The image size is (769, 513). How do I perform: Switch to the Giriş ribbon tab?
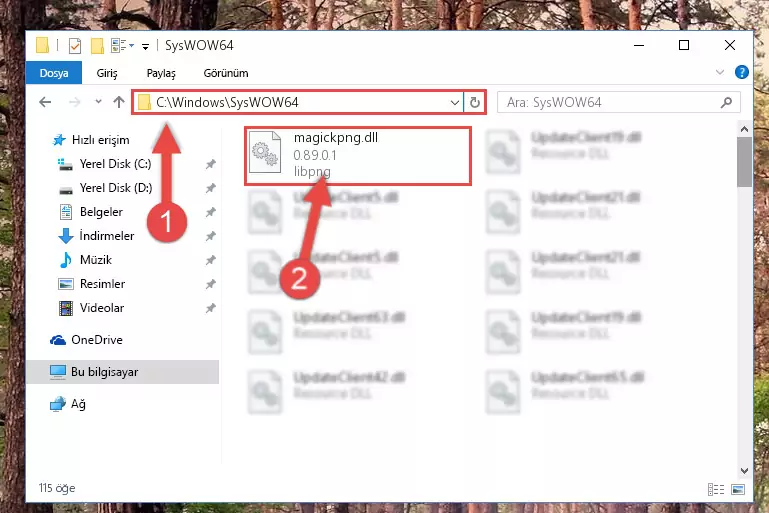click(107, 73)
